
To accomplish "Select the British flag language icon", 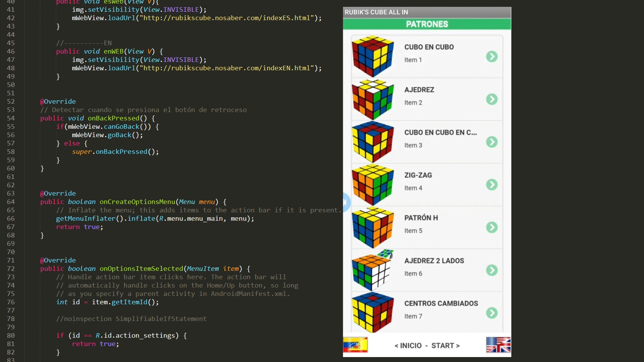I will [498, 345].
